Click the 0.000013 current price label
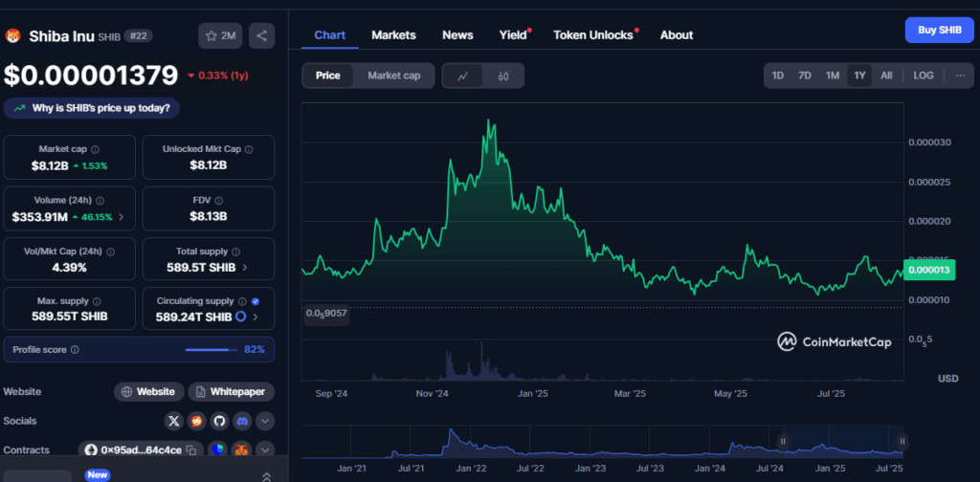 click(928, 270)
